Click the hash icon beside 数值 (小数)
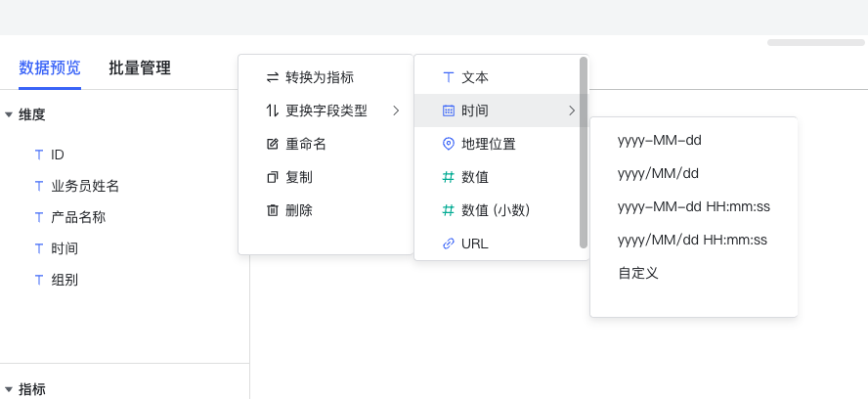 coord(449,210)
